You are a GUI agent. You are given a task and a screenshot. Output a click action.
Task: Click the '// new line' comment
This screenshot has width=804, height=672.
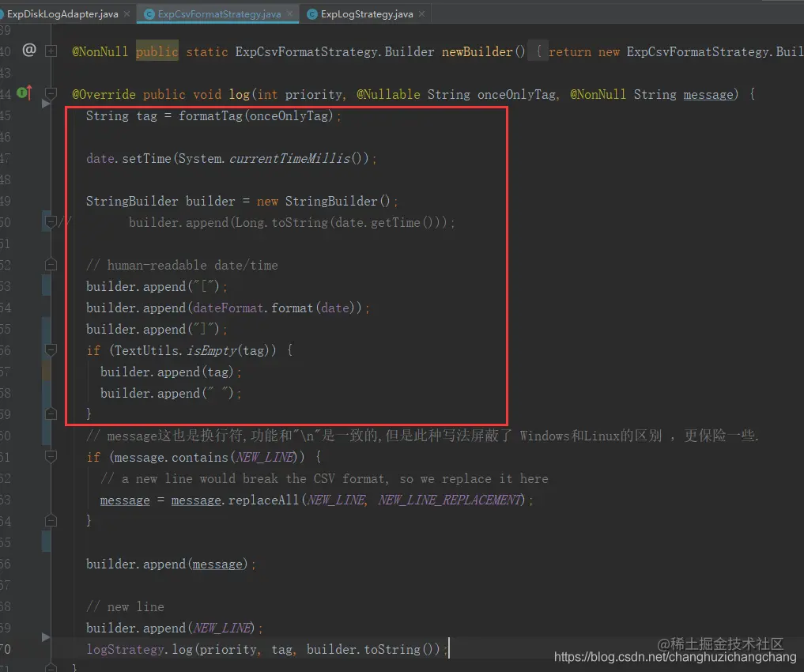click(x=125, y=607)
